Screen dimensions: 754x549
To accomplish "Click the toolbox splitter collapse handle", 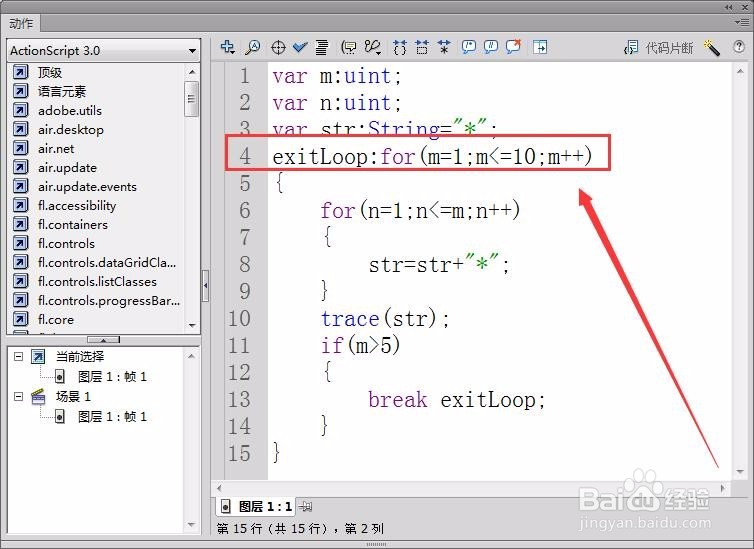I will (103, 340).
